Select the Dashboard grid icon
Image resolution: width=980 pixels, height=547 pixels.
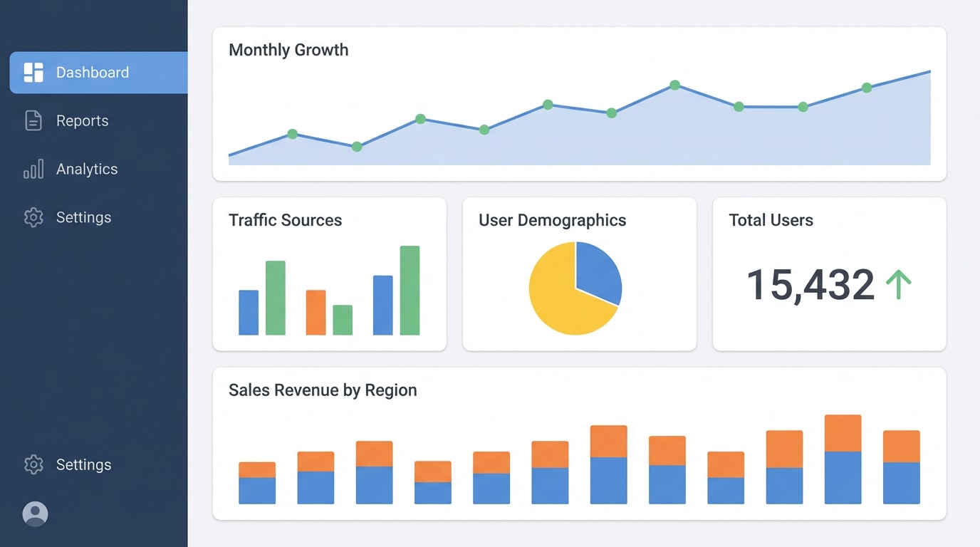[x=33, y=72]
